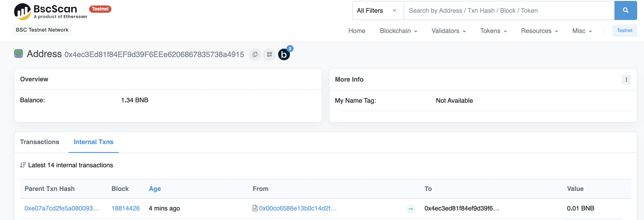Click the magnifier search button

tap(625, 10)
